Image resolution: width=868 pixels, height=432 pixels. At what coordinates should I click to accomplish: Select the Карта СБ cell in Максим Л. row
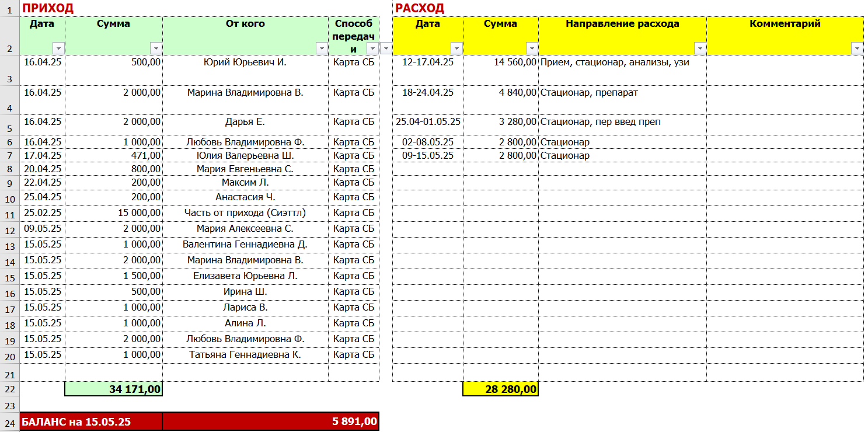point(354,183)
